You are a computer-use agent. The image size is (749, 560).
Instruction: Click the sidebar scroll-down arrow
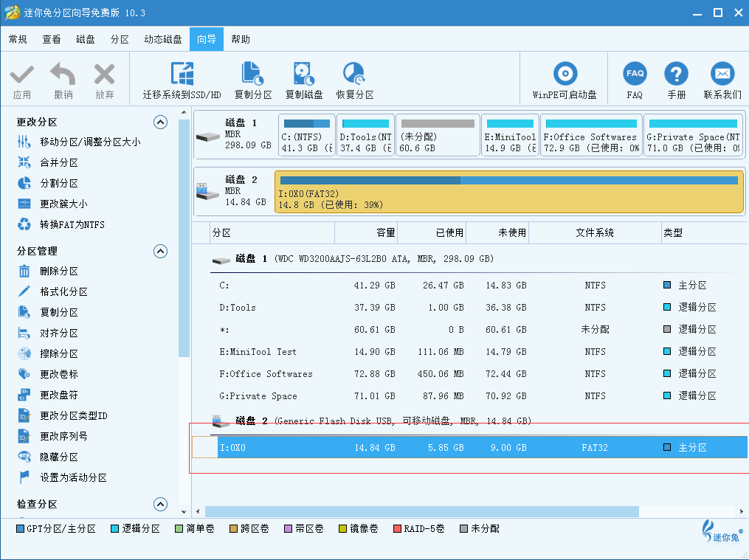[184, 511]
